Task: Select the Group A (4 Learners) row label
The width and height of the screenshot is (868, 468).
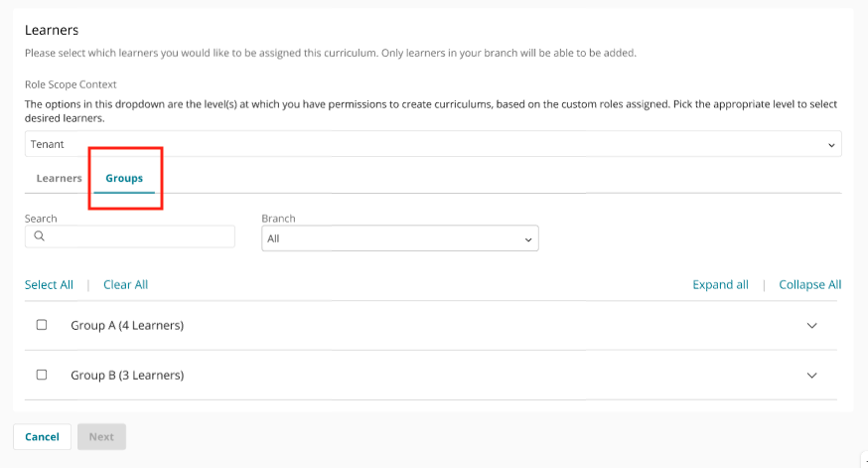Action: pyautogui.click(x=127, y=326)
